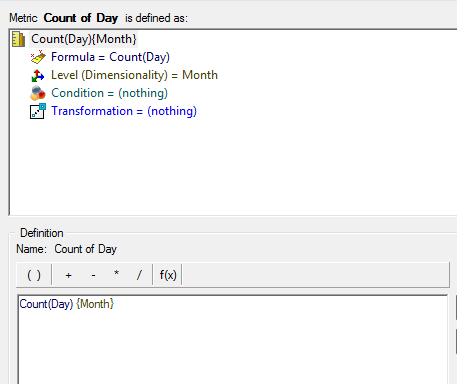Select Level (Dimensionality) = Month row
Image resolution: width=457 pixels, height=384 pixels.
tap(134, 75)
